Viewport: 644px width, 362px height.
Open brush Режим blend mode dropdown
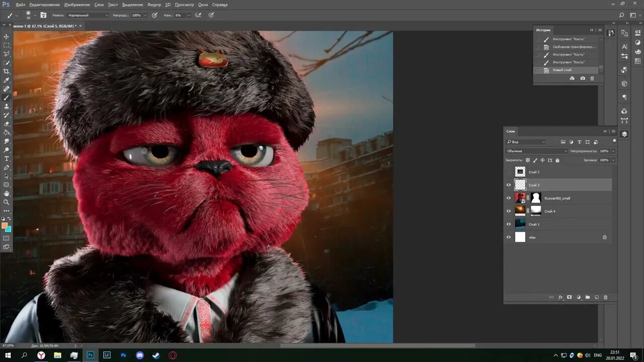pyautogui.click(x=88, y=16)
